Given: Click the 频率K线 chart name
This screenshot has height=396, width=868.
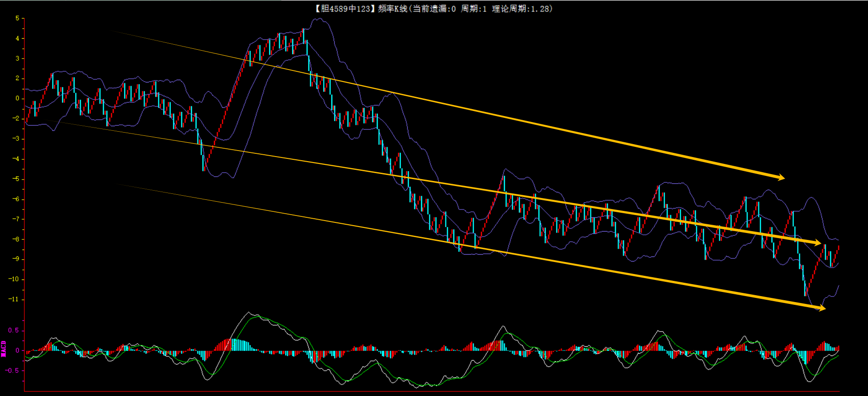Looking at the screenshot, I should click(x=392, y=9).
